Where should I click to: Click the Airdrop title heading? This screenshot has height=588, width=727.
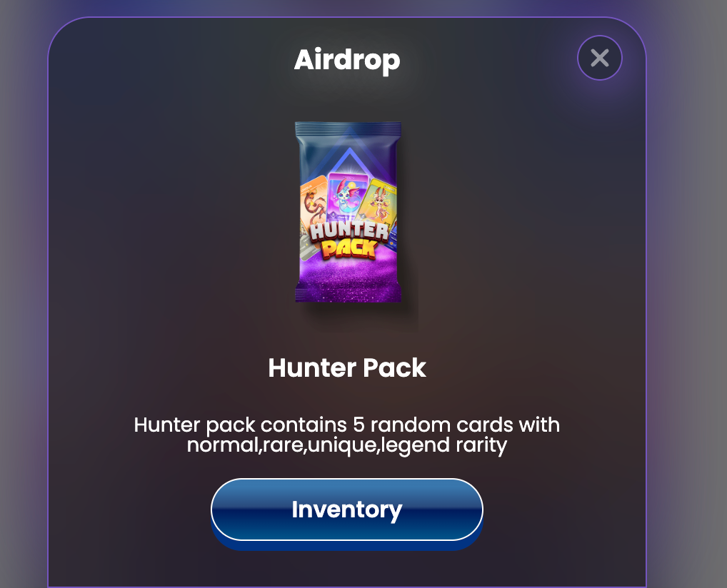point(347,60)
